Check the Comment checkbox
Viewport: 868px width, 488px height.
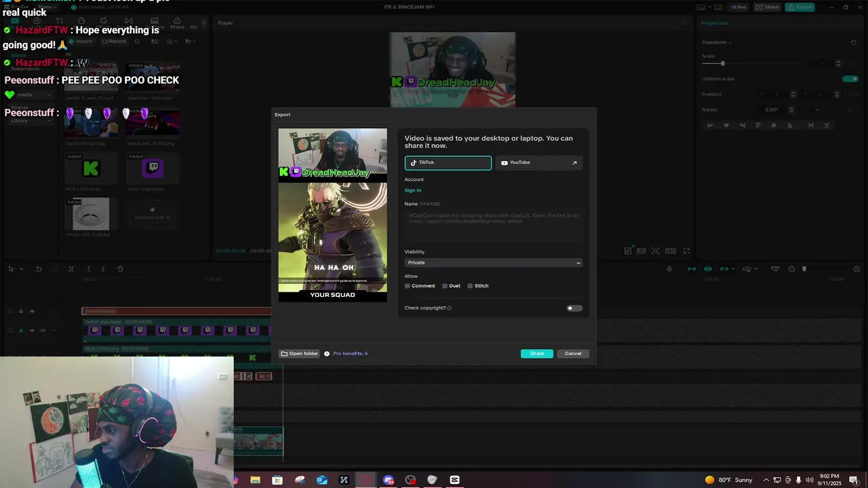pos(408,286)
